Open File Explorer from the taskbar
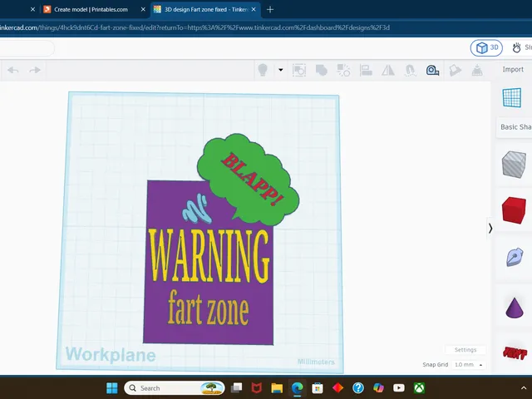The height and width of the screenshot is (399, 532). pyautogui.click(x=277, y=388)
